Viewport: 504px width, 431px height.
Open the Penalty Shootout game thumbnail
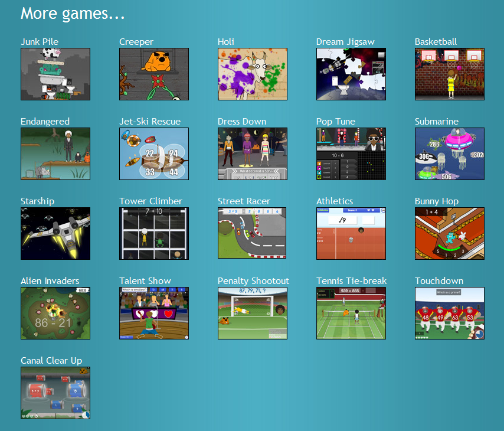coord(253,314)
